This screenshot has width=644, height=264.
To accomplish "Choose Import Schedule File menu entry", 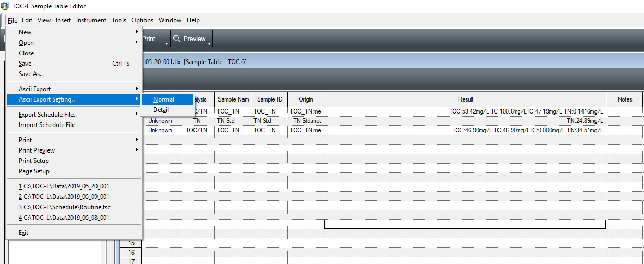I will coord(47,125).
